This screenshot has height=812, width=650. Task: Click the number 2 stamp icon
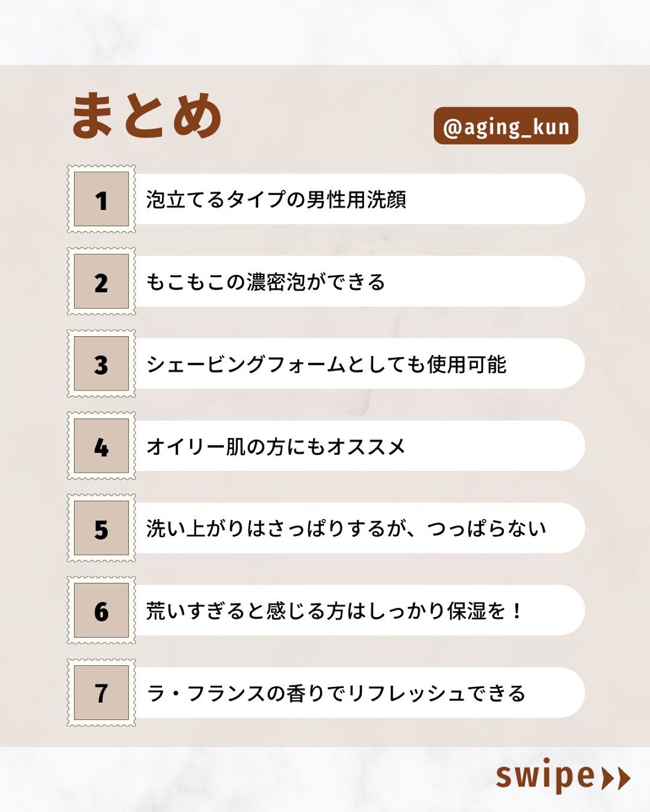click(x=101, y=281)
